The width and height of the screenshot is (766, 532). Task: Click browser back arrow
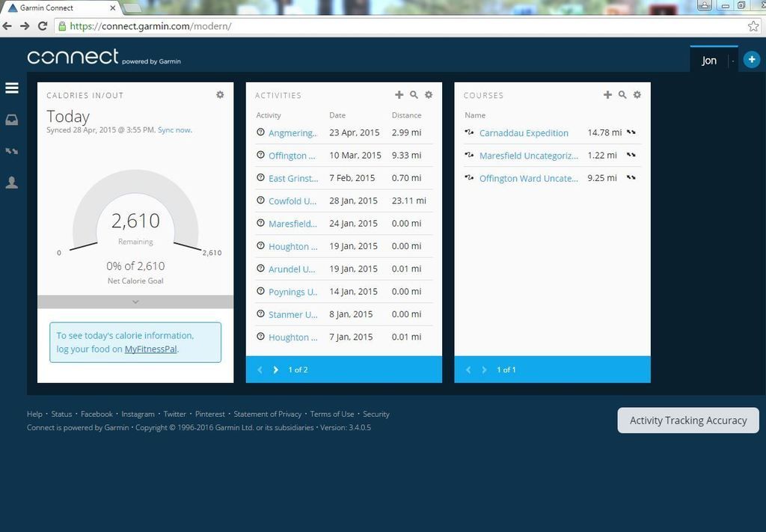7,26
